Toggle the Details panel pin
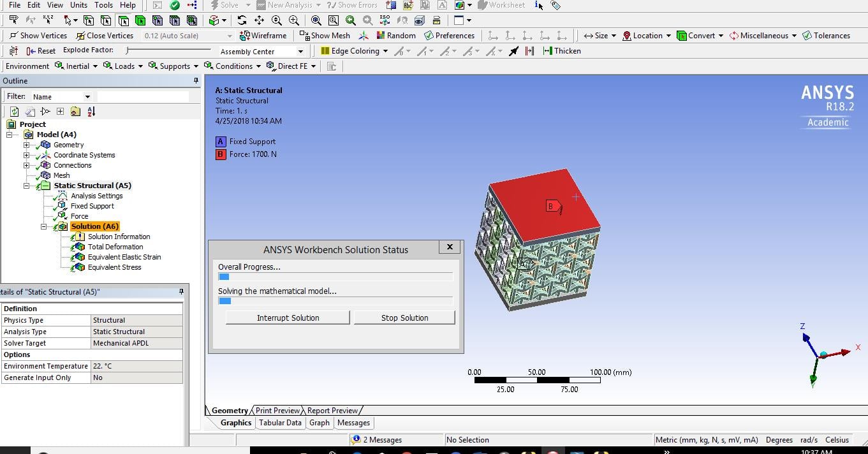This screenshot has width=868, height=454. click(181, 291)
